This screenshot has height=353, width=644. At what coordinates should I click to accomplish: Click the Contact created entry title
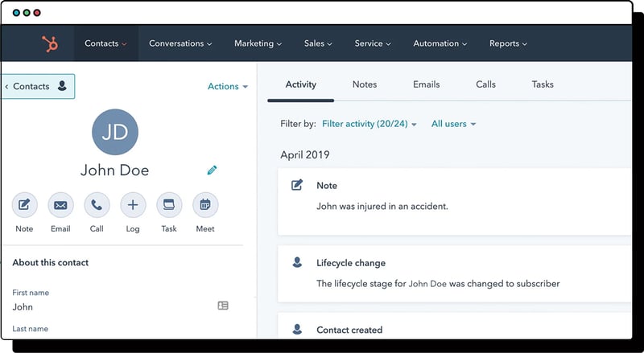[x=349, y=330]
